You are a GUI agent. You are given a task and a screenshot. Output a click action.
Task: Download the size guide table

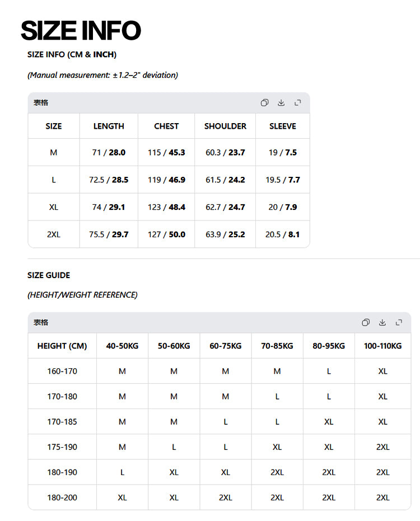pos(382,322)
